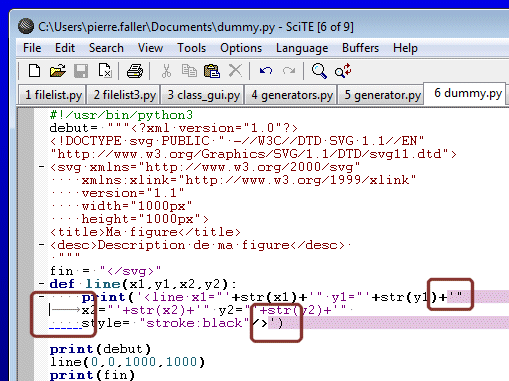
Task: Click the Copy toolbar icon
Action: point(189,71)
